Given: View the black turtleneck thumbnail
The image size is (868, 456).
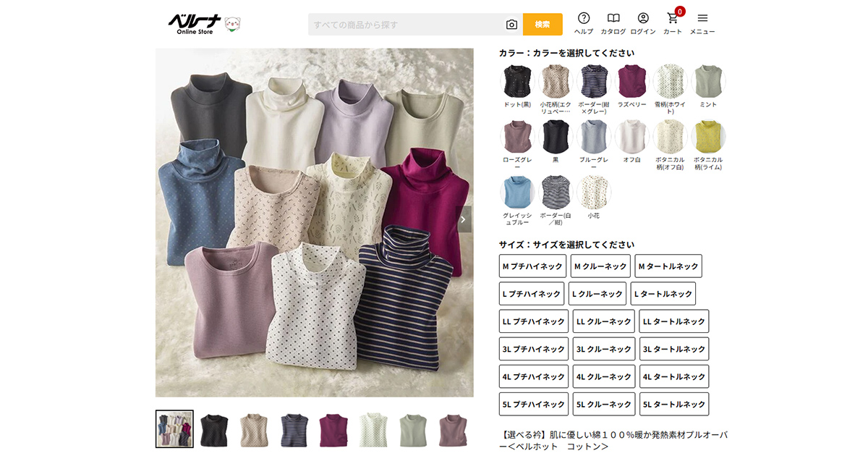Looking at the screenshot, I should coord(214,429).
